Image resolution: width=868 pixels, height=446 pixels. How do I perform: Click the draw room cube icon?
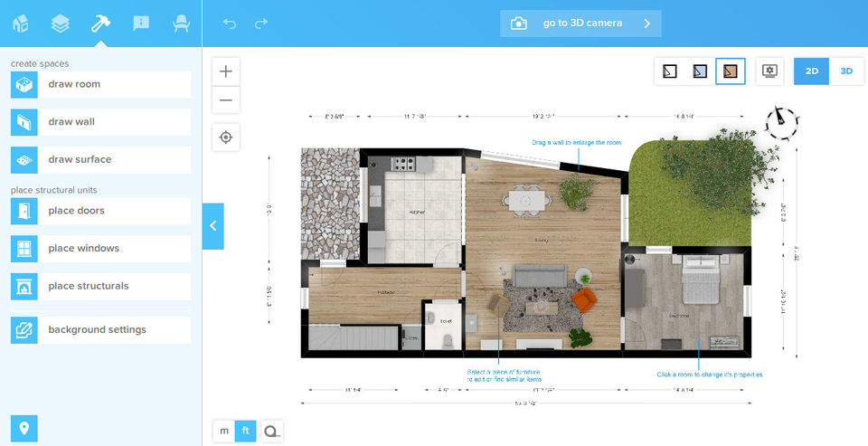24,85
